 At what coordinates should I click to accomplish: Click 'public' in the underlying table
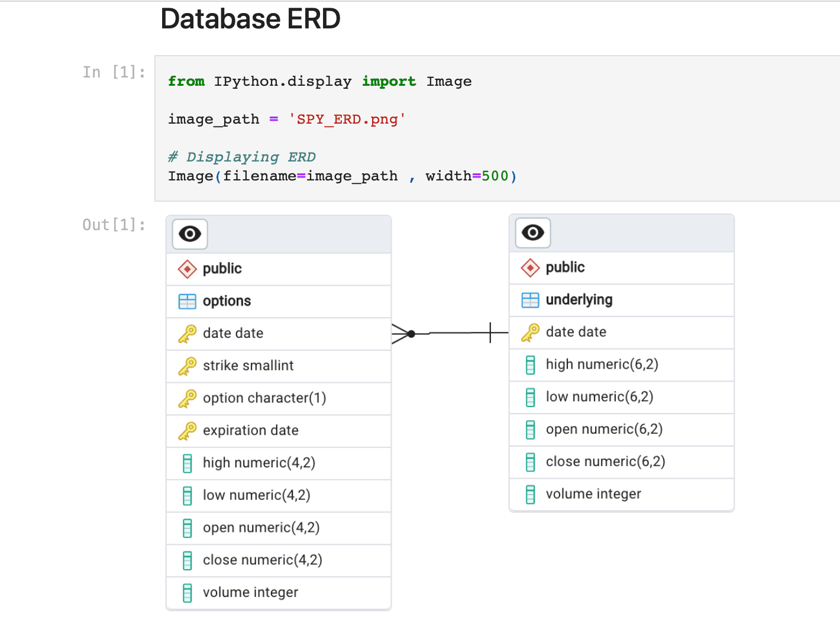(566, 267)
